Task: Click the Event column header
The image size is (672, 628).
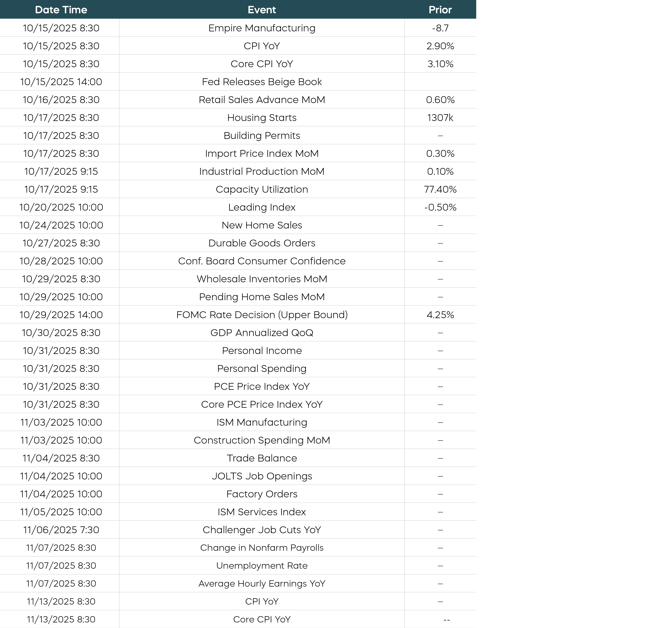Action: pos(262,10)
